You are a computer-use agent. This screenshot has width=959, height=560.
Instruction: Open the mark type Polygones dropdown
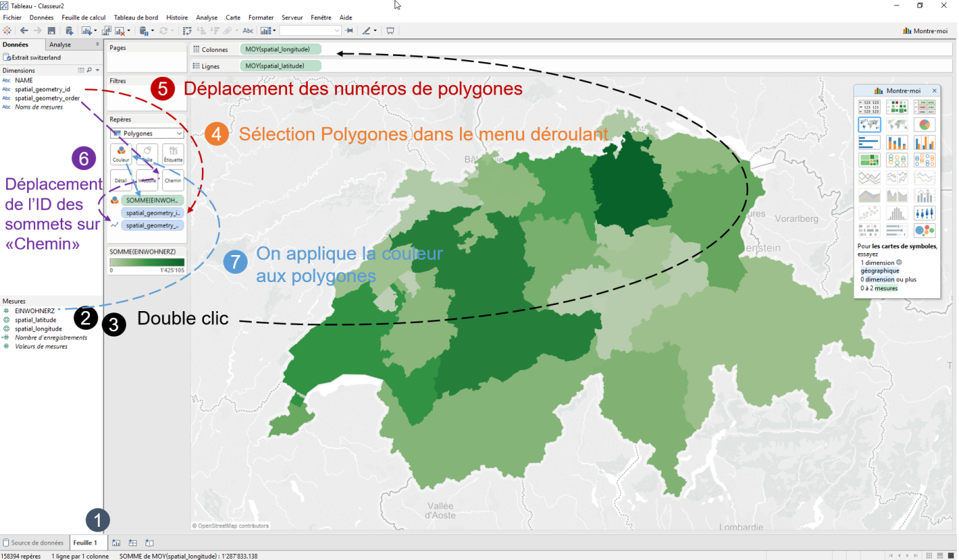(x=147, y=133)
